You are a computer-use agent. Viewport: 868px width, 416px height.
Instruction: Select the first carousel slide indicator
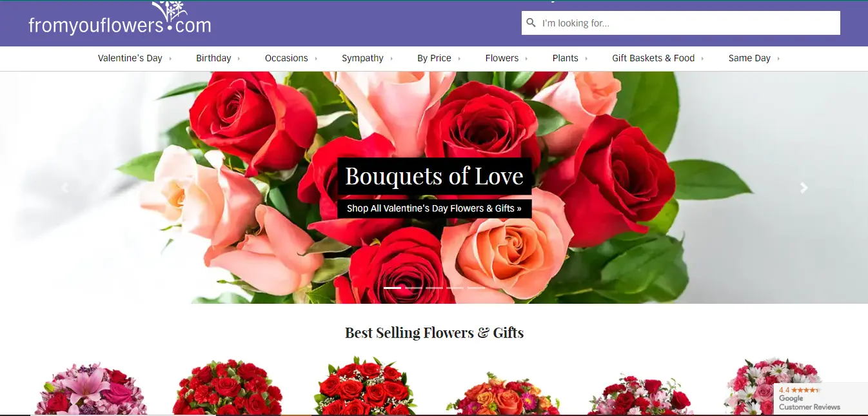tap(393, 288)
